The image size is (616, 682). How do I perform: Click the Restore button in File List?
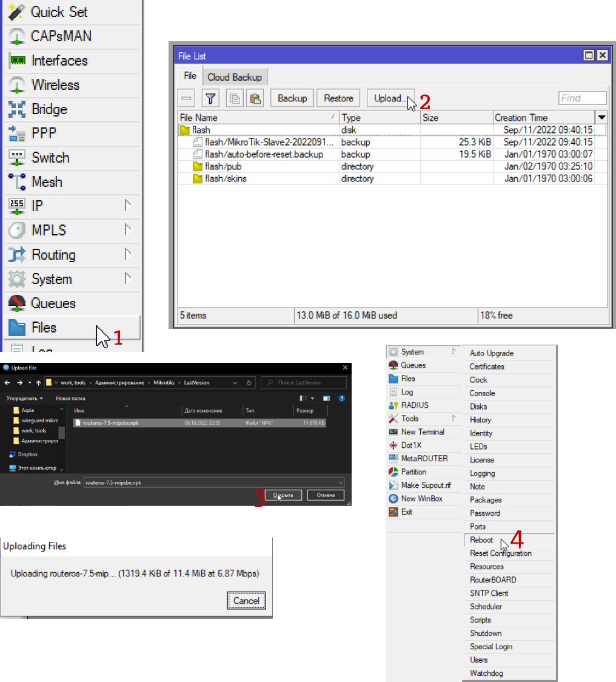coord(338,98)
